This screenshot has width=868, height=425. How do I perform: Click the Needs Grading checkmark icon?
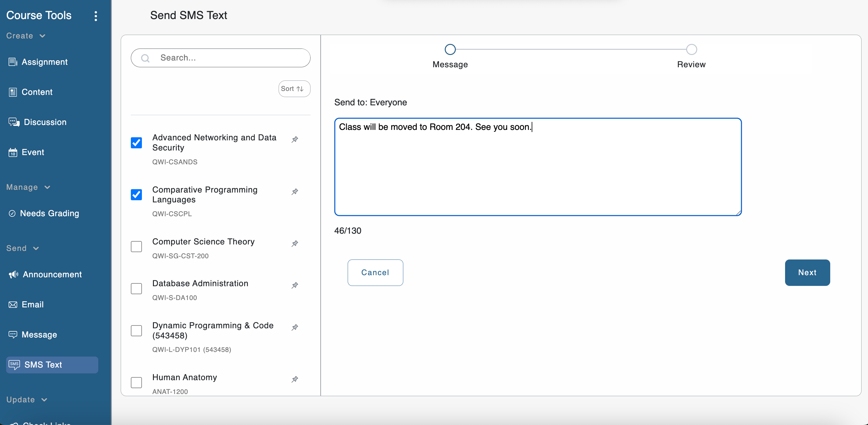pos(12,213)
